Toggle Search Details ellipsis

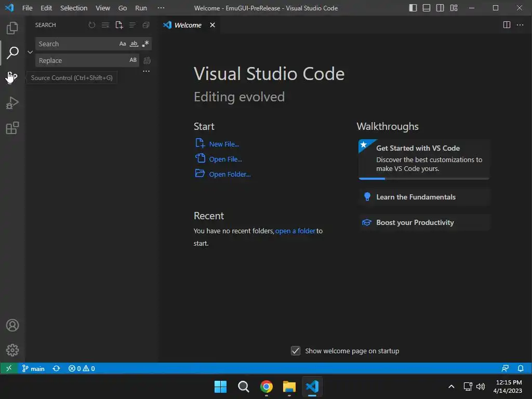146,71
